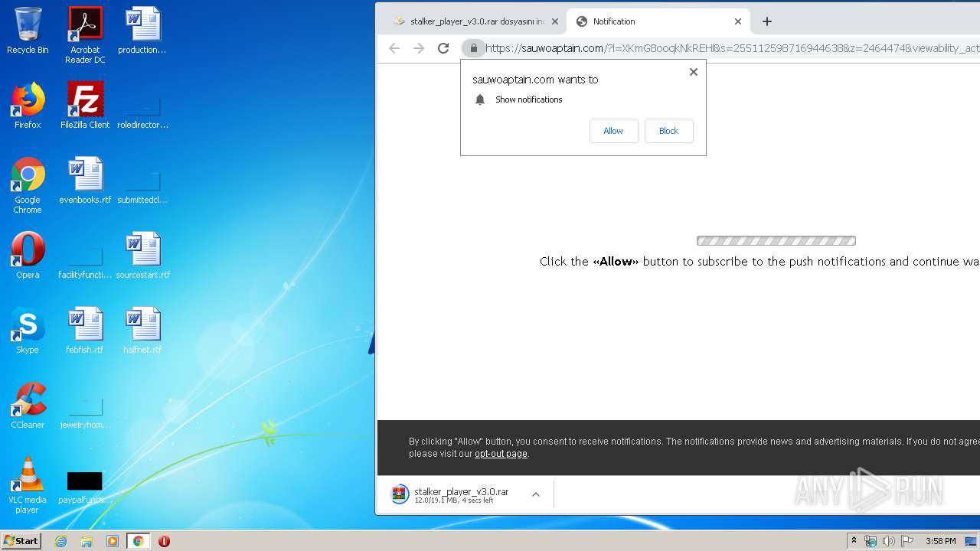Expand the download item options arrow
Image resolution: width=980 pixels, height=551 pixels.
pyautogui.click(x=536, y=494)
